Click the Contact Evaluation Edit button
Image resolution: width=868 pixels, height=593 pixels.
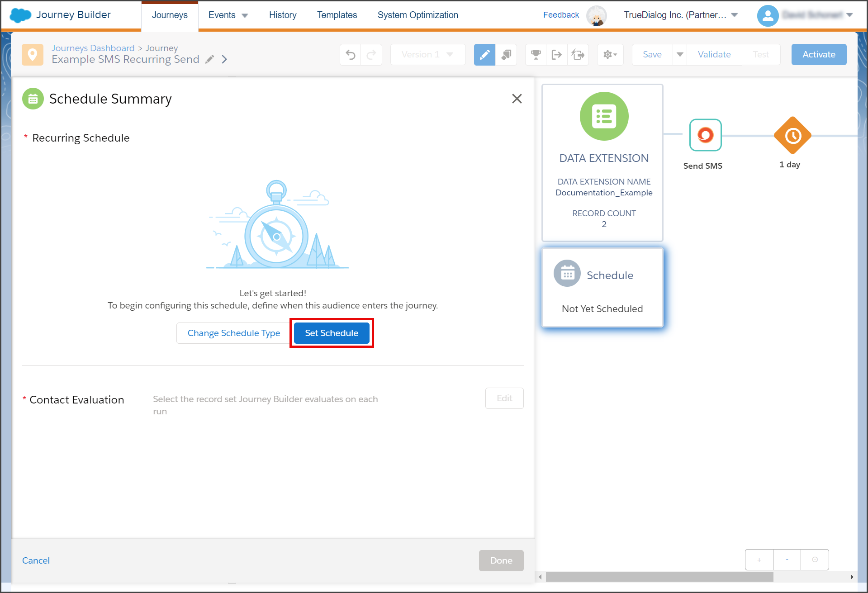point(504,398)
